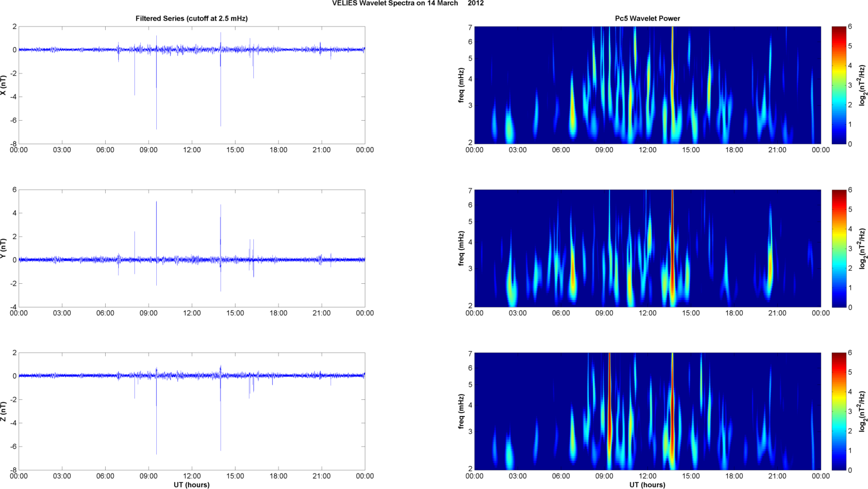
Task: Click inside the X component filtered series plot
Action: click(191, 85)
